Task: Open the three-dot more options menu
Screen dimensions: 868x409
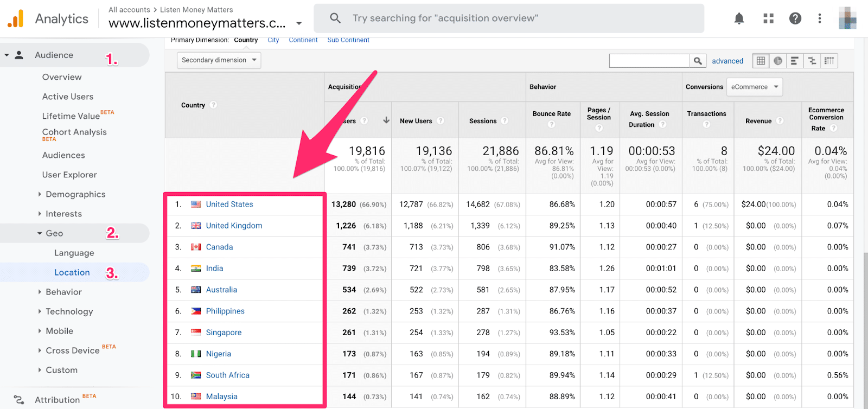Action: (820, 18)
